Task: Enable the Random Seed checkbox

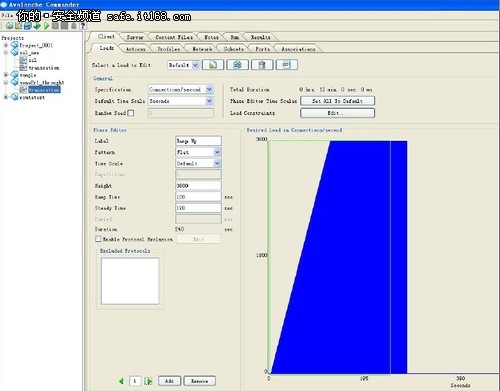Action: (131, 113)
